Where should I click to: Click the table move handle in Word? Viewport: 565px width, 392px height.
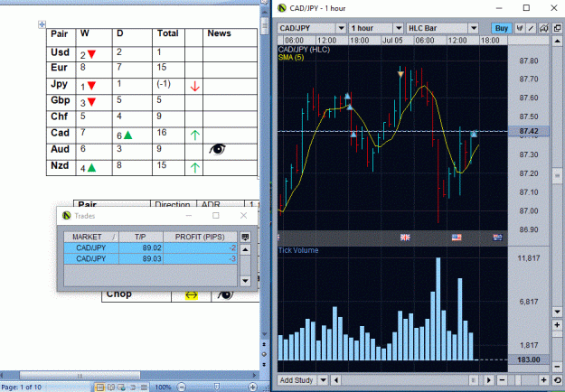tap(42, 24)
